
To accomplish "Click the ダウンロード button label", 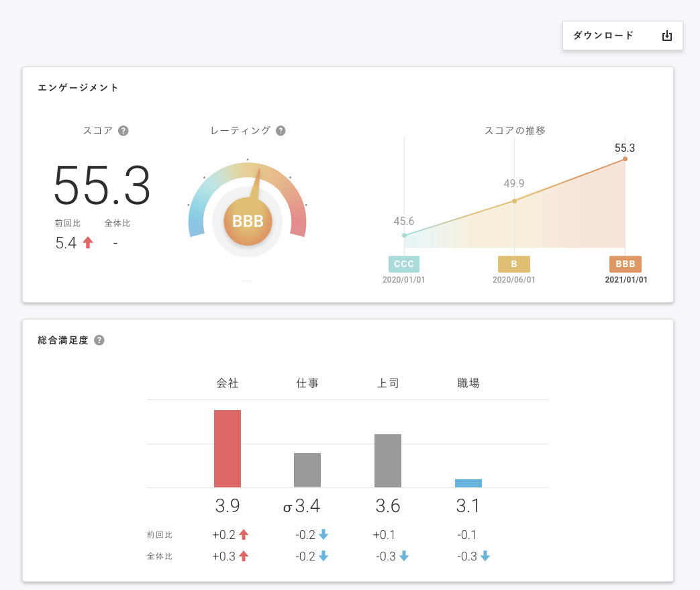I will pyautogui.click(x=603, y=36).
